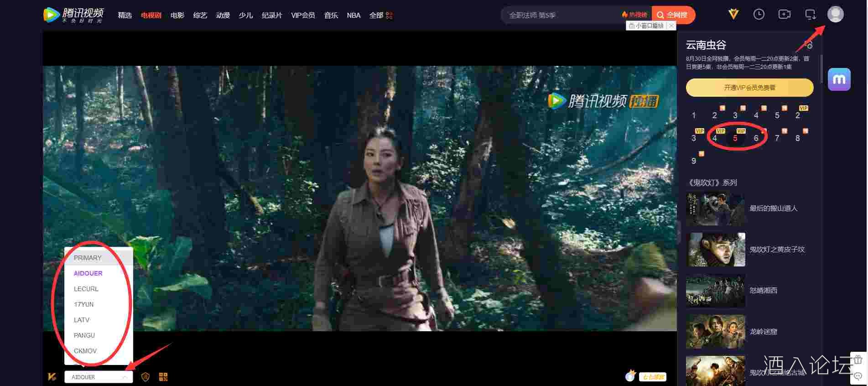This screenshot has height=386, width=868.
Task: Pick PANGU in the parsing source list
Action: pyautogui.click(x=84, y=335)
